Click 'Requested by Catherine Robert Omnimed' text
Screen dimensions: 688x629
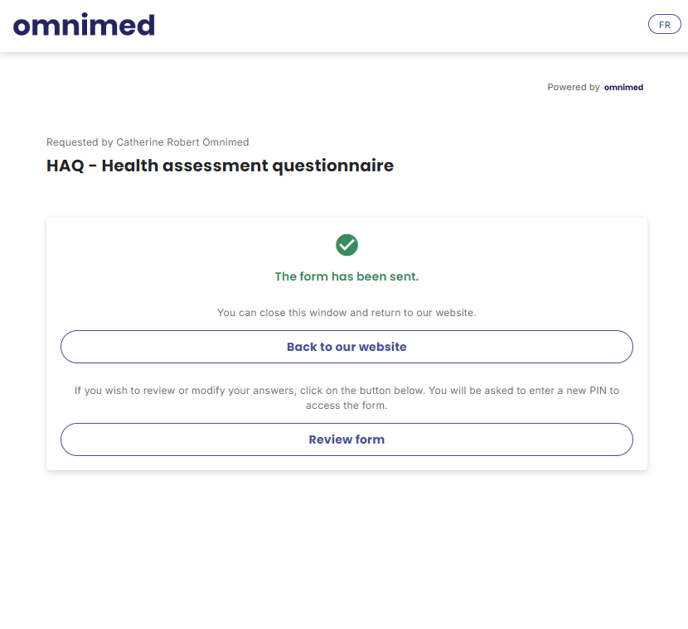point(147,143)
